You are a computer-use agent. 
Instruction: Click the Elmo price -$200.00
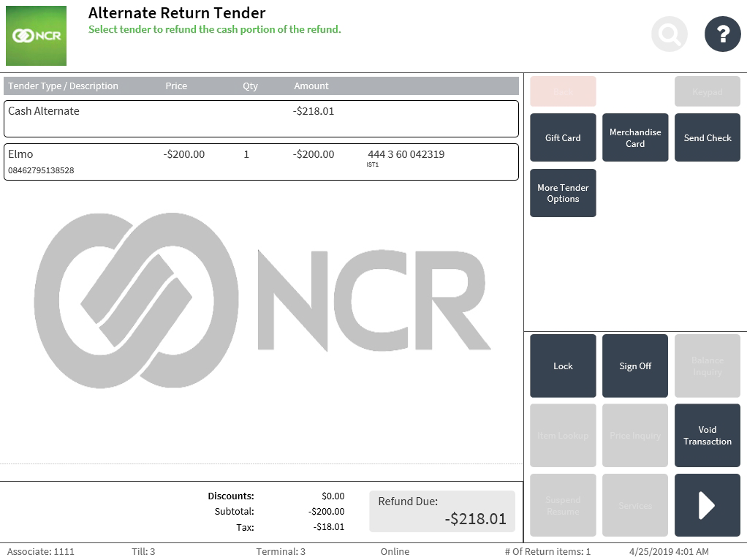(184, 154)
